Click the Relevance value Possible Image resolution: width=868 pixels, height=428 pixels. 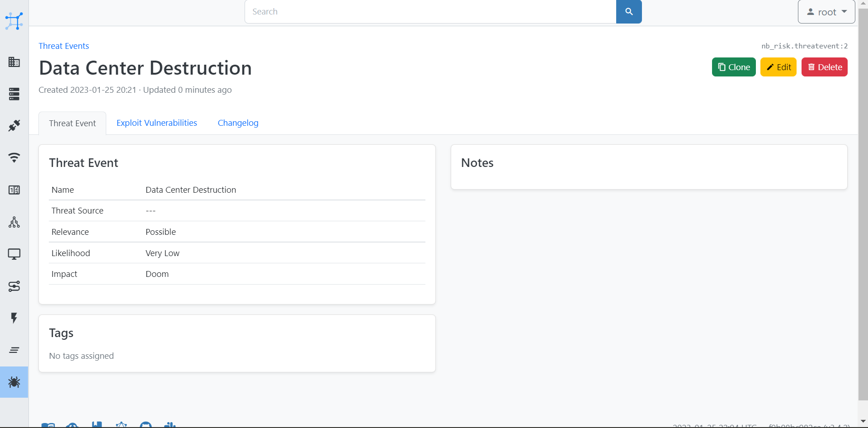point(160,232)
